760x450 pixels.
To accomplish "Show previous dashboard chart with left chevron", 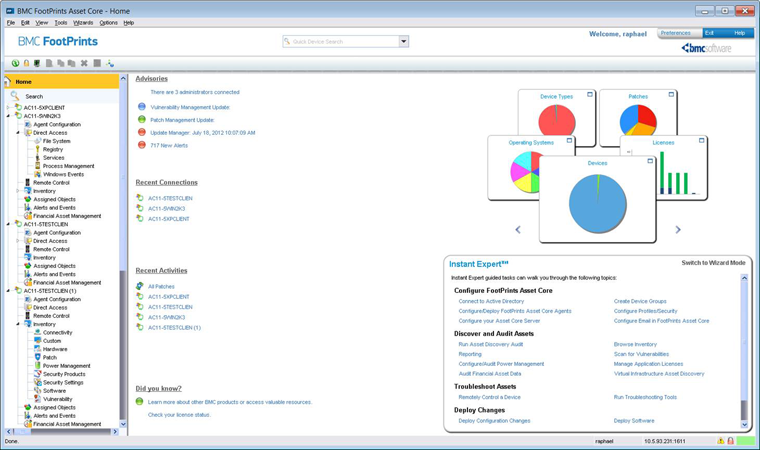I will (x=518, y=229).
